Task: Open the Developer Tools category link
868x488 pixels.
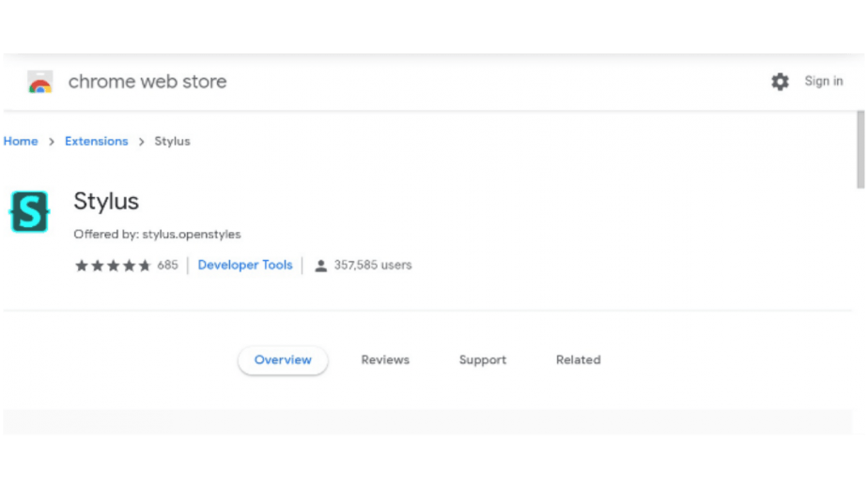Action: click(x=244, y=265)
